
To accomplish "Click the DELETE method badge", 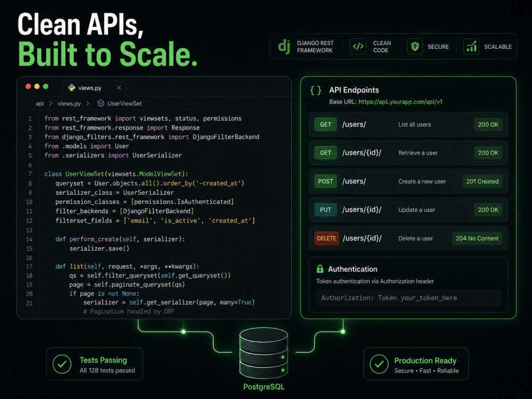I will [x=327, y=238].
